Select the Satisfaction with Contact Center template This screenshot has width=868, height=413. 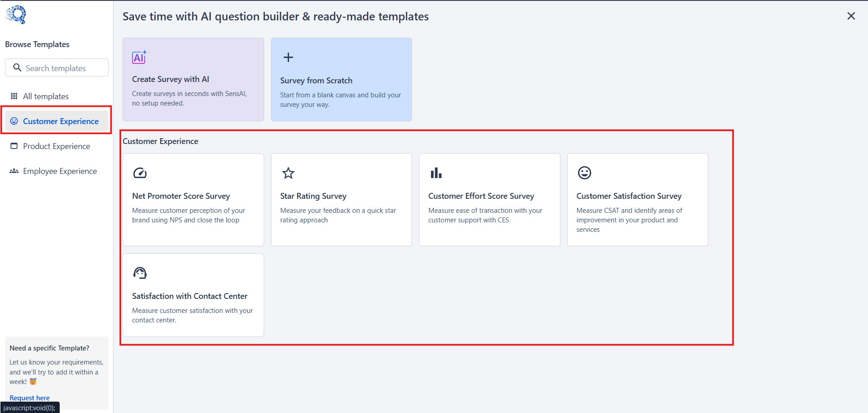click(x=193, y=295)
